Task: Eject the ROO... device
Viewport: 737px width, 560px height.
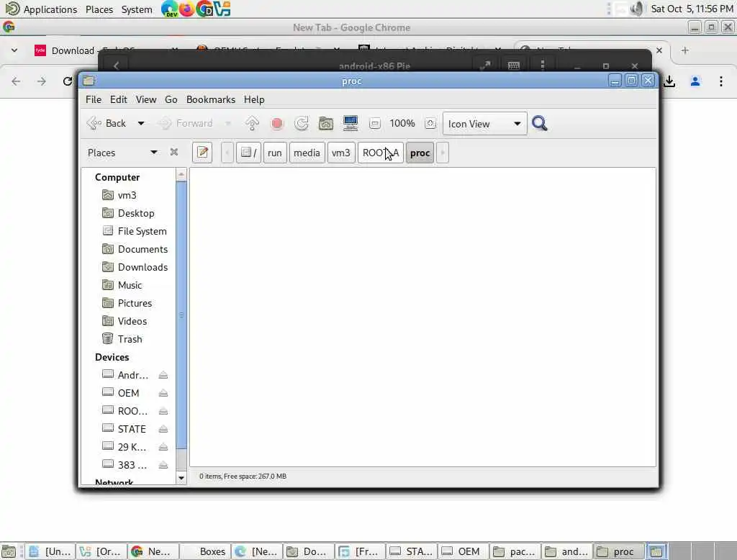Action: (x=163, y=412)
